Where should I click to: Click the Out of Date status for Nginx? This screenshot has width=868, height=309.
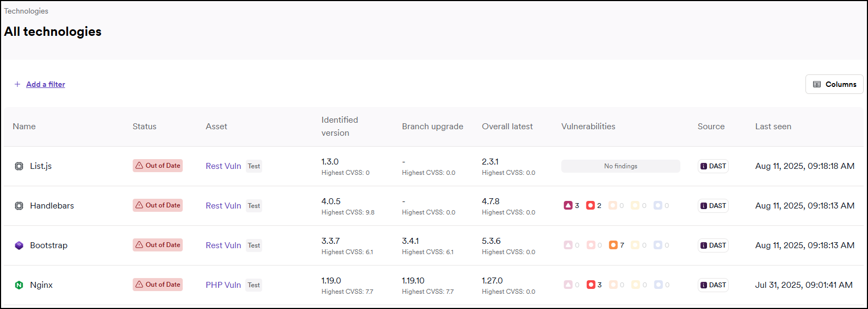click(x=158, y=285)
